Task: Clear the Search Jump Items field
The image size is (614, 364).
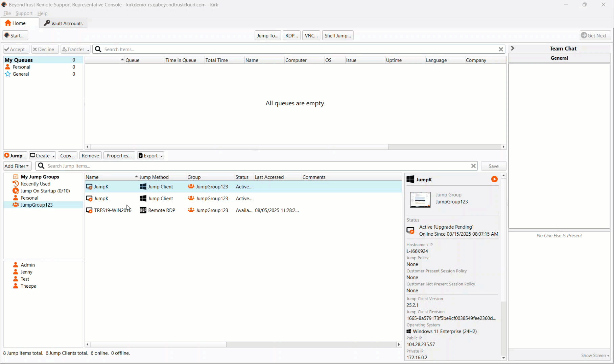Action: pos(473,166)
